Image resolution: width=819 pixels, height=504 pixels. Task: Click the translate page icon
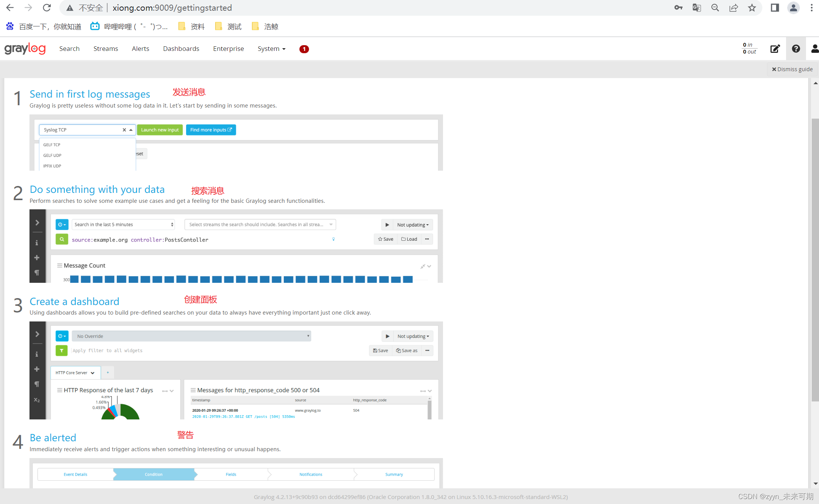(x=697, y=8)
